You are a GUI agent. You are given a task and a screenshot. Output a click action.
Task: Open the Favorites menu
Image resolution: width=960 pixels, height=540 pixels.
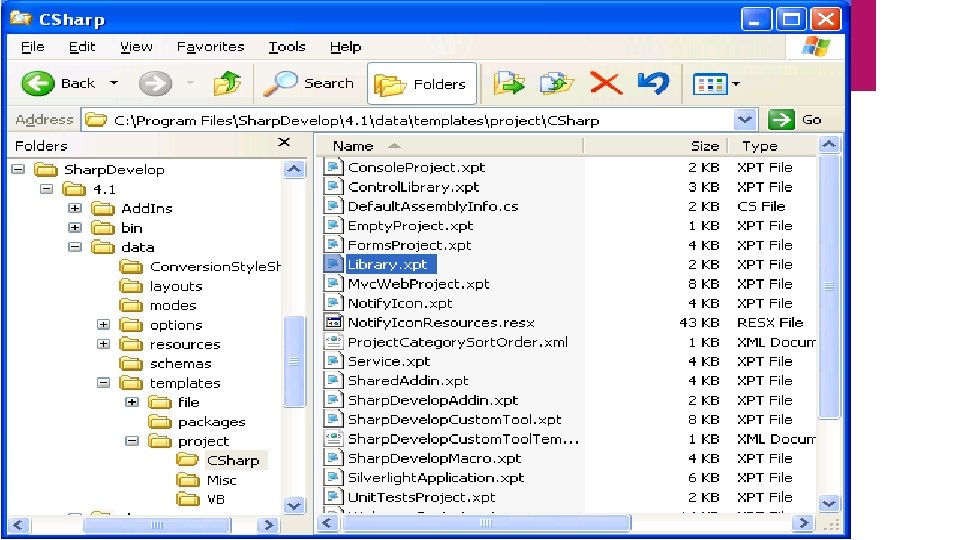pos(210,47)
